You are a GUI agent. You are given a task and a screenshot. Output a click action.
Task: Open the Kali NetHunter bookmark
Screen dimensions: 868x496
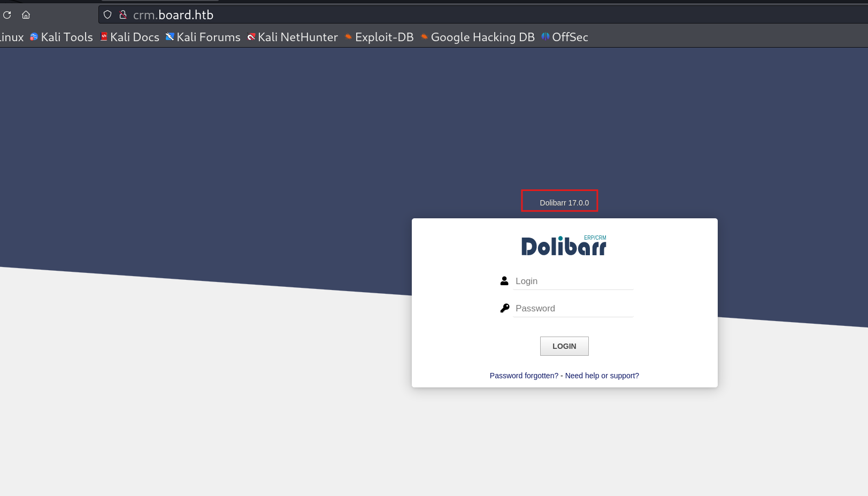(x=293, y=37)
